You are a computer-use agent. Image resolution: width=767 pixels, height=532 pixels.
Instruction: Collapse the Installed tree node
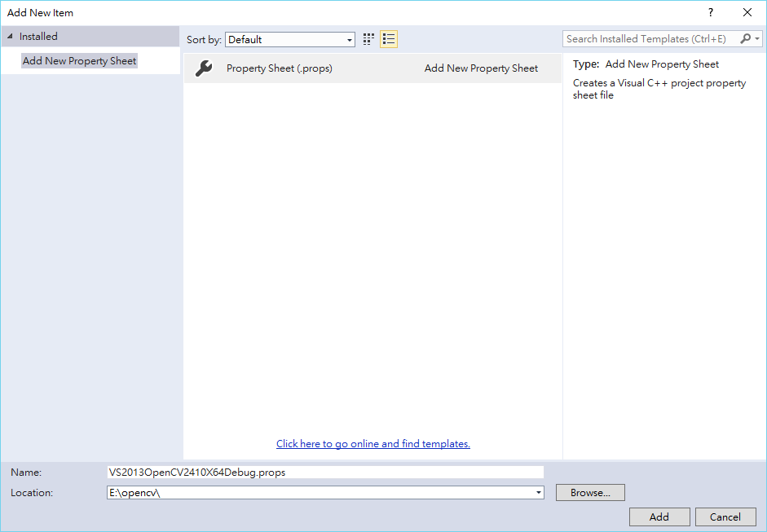coord(10,36)
